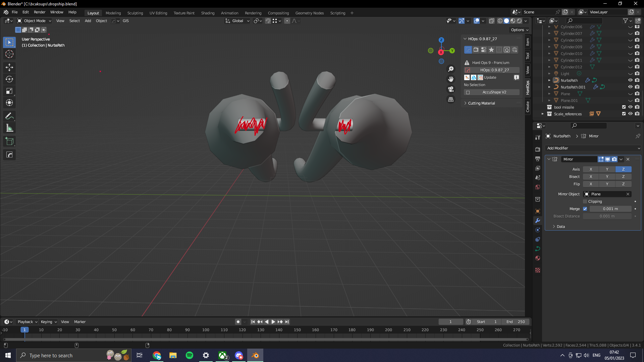Toggle camera view icon
The image size is (644, 362).
coord(451,89)
